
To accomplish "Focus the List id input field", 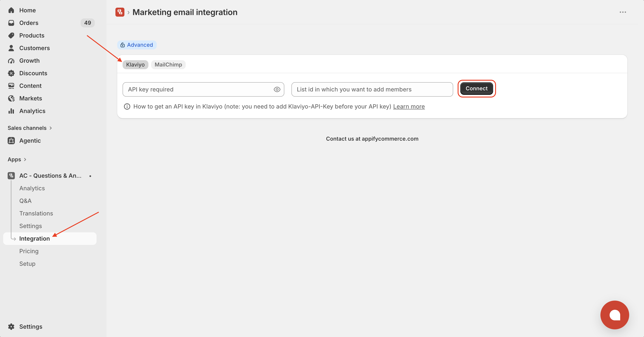I will tap(372, 89).
